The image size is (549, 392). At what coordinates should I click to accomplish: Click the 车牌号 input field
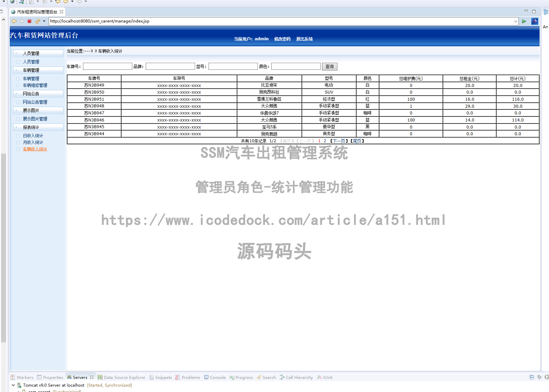pos(107,66)
